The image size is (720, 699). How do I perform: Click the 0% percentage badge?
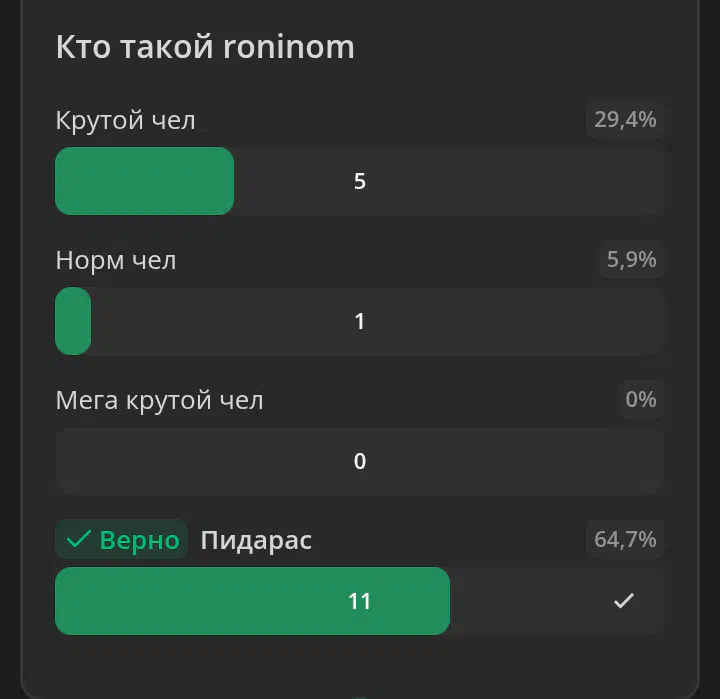click(641, 399)
